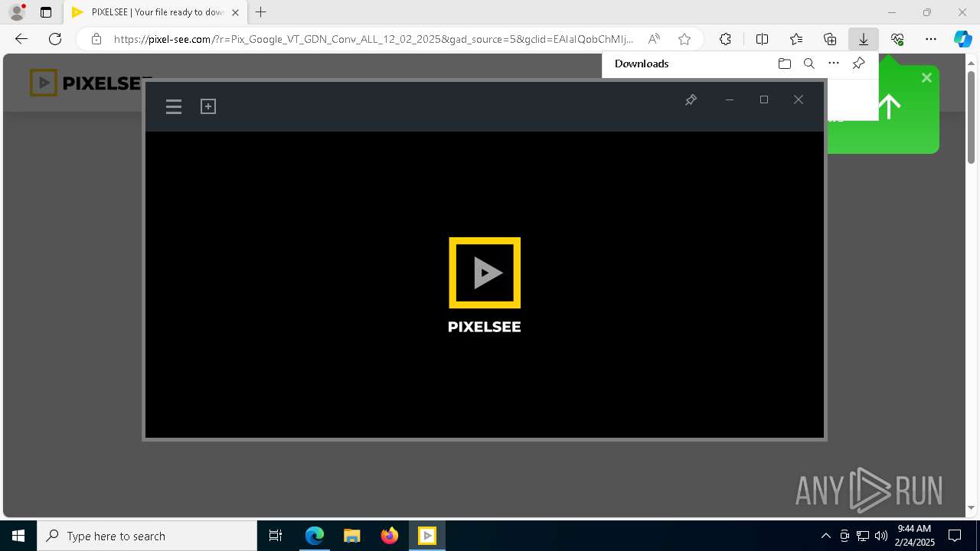980x551 pixels.
Task: Close the green download notification popup
Action: coord(926,77)
